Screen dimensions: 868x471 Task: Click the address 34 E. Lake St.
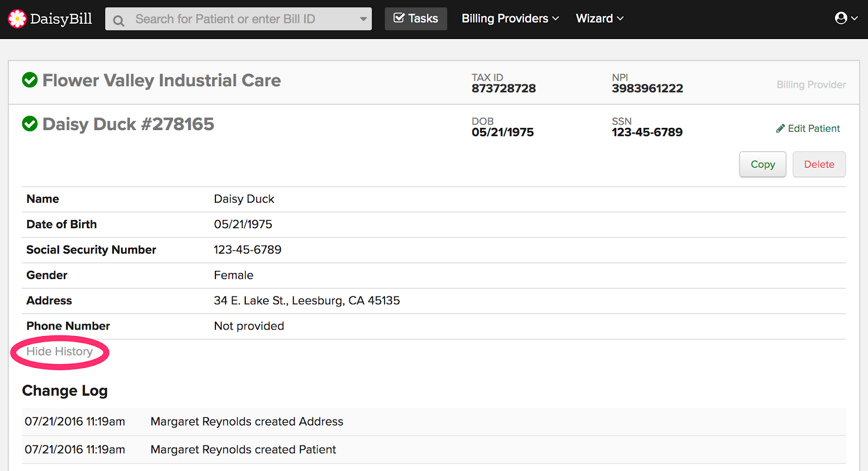coord(307,301)
